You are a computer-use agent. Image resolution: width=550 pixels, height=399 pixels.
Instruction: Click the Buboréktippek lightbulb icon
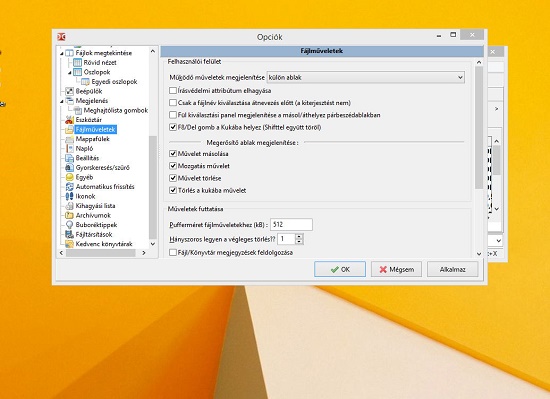coord(69,225)
